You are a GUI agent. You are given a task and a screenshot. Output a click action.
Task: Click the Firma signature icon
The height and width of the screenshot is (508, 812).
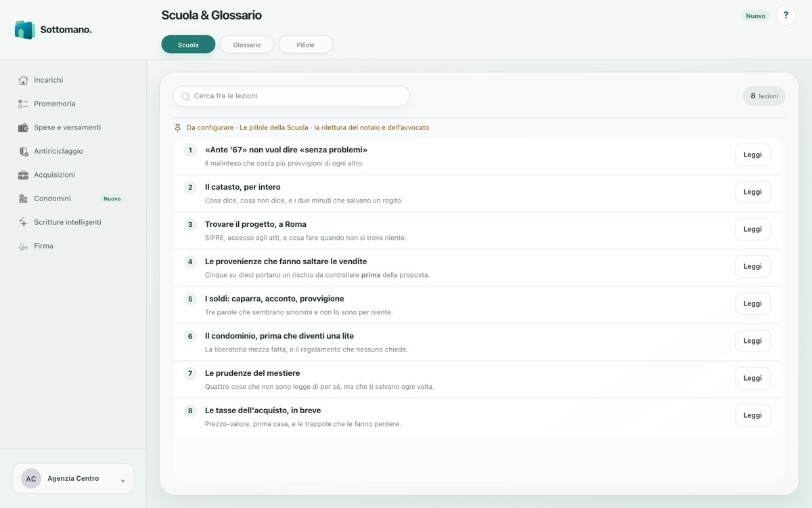tap(23, 246)
